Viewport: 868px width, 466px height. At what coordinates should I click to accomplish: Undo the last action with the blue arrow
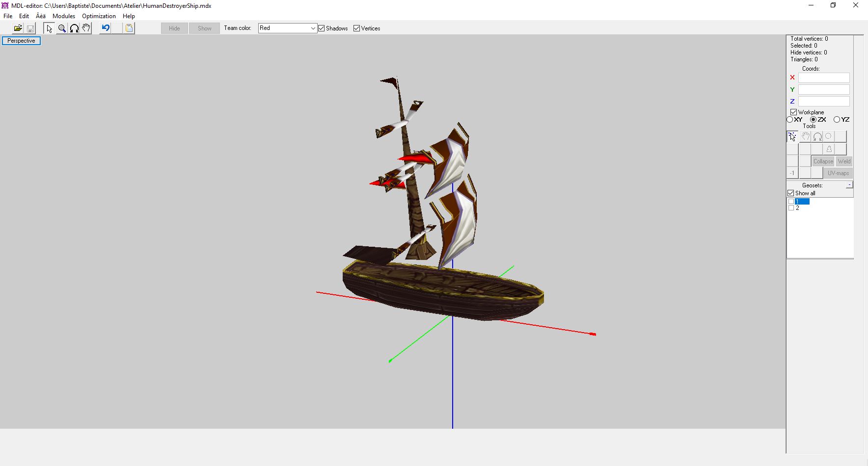(x=106, y=28)
